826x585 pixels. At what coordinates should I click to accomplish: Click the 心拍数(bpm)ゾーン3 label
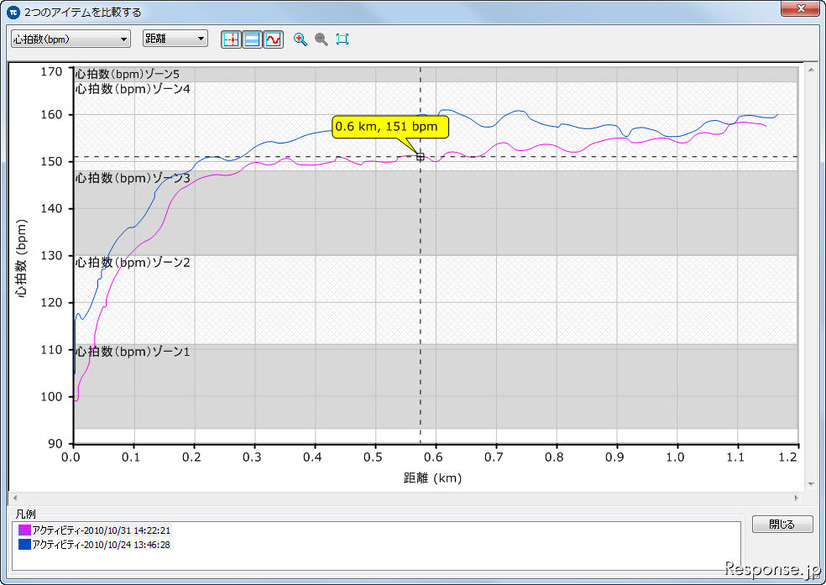tap(132, 178)
